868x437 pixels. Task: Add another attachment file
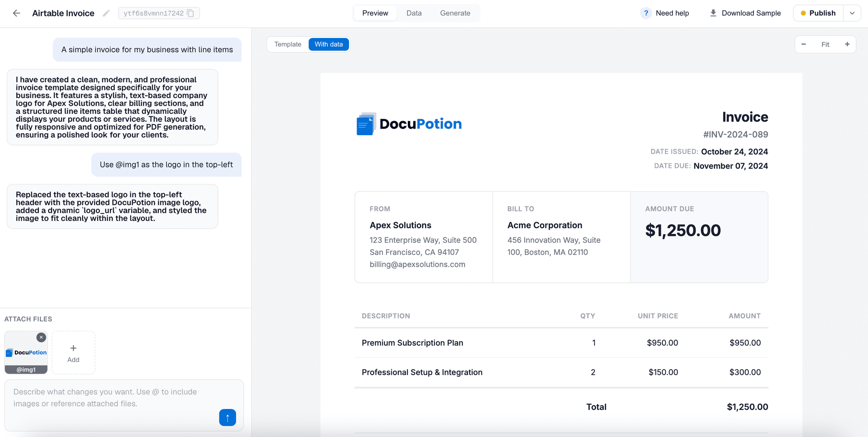[73, 352]
